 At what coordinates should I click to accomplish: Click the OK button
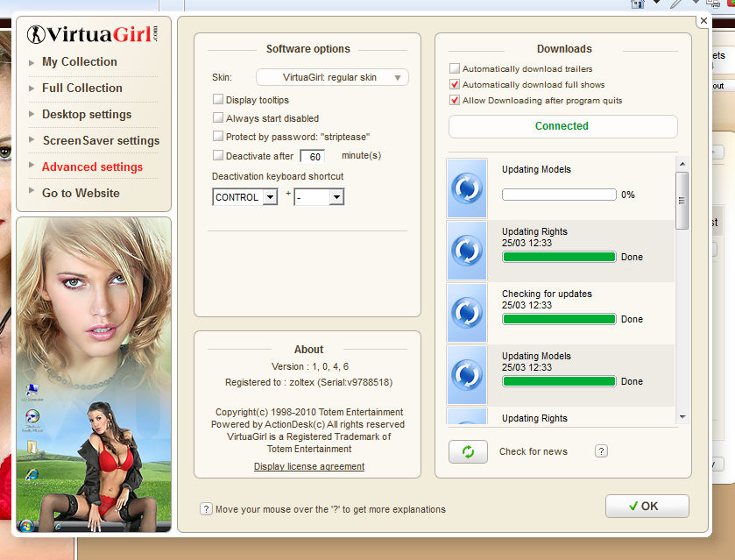pos(647,506)
